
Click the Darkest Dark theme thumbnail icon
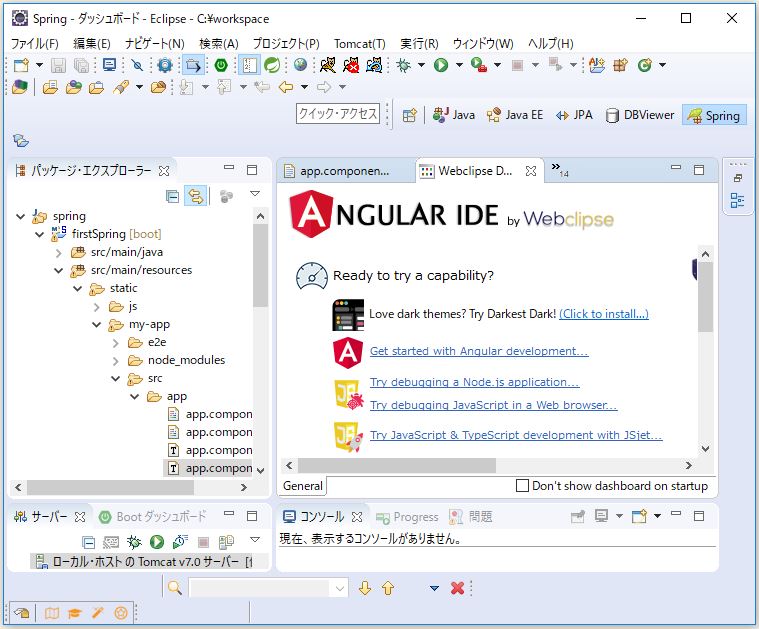point(348,315)
